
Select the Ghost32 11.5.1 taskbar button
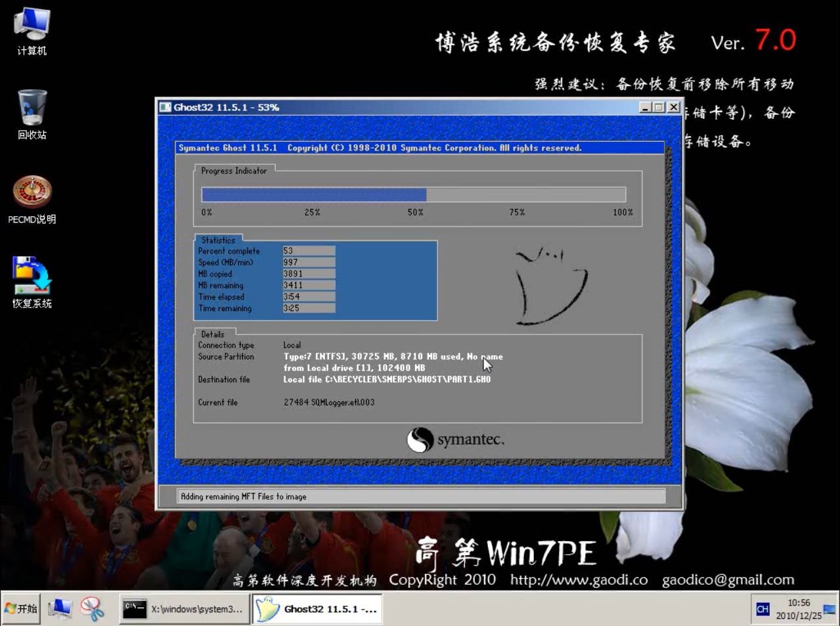coord(318,609)
